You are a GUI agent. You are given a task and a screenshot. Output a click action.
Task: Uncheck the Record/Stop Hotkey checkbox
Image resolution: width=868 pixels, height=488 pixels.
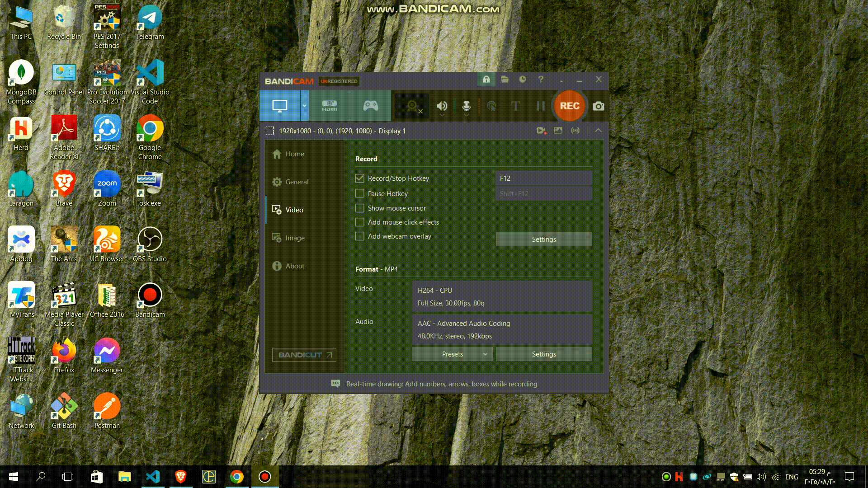click(x=360, y=178)
